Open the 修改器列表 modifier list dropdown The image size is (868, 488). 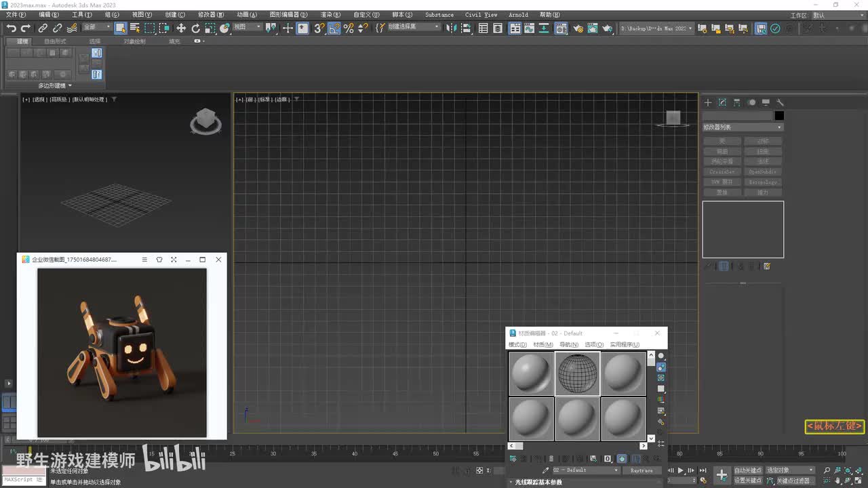(743, 127)
